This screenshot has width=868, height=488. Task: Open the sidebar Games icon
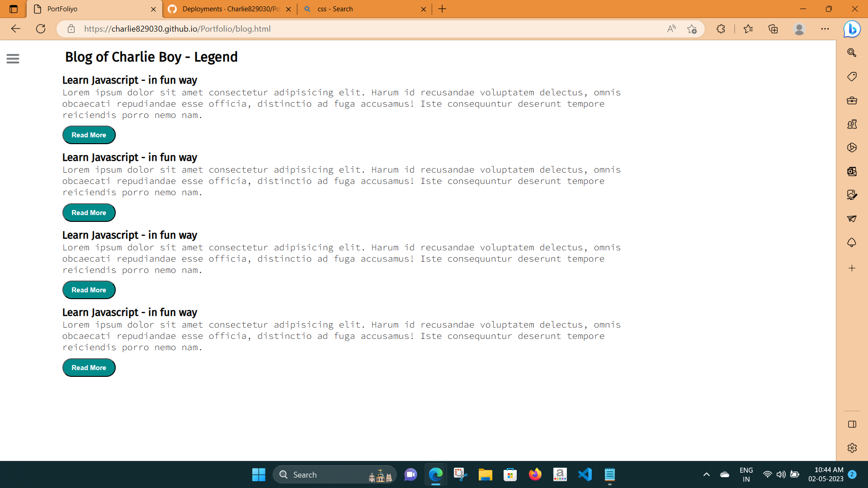tap(852, 124)
